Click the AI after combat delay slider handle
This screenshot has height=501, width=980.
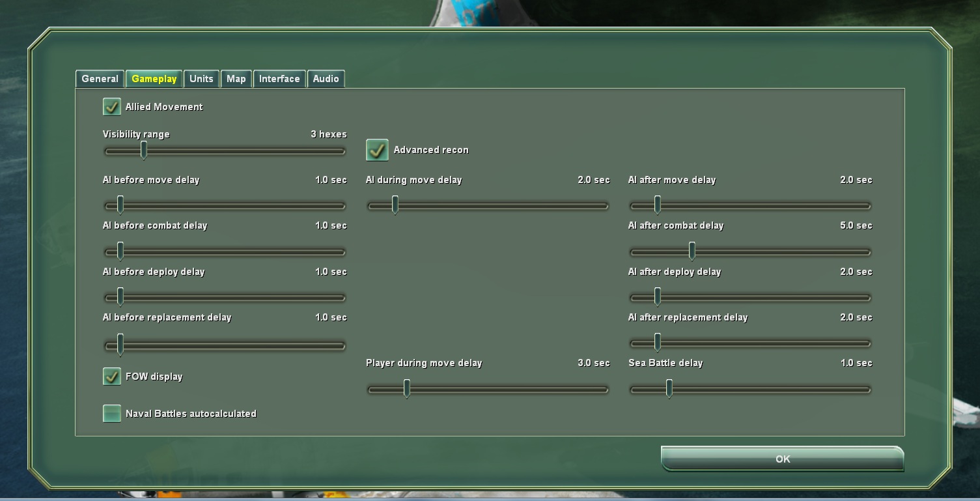[692, 251]
